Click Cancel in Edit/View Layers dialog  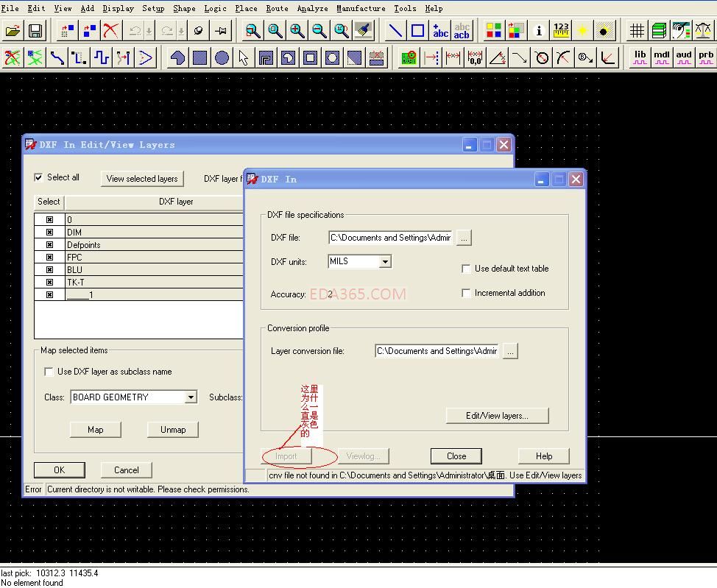(x=126, y=470)
